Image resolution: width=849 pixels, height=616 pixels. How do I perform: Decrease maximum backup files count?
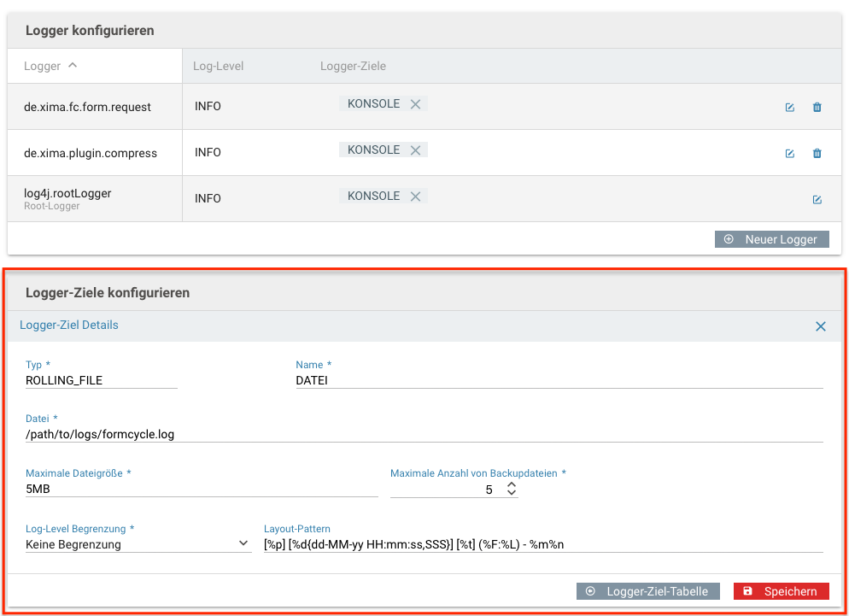511,492
